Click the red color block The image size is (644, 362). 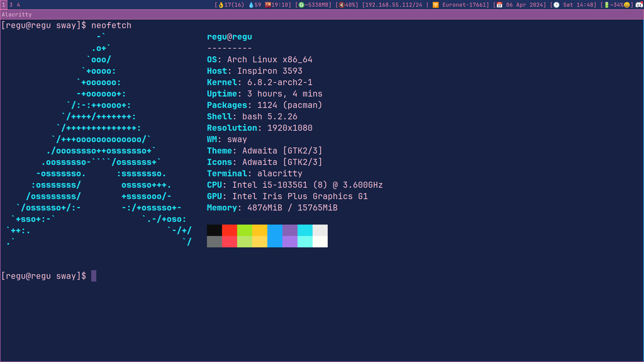229,230
